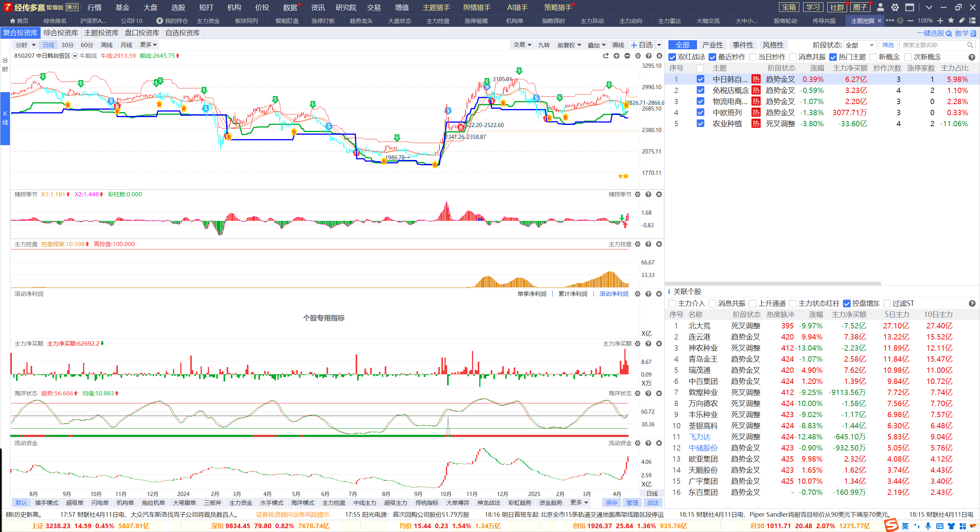Open the 主题猎手 top menu
The height and width of the screenshot is (532, 980).
point(436,7)
